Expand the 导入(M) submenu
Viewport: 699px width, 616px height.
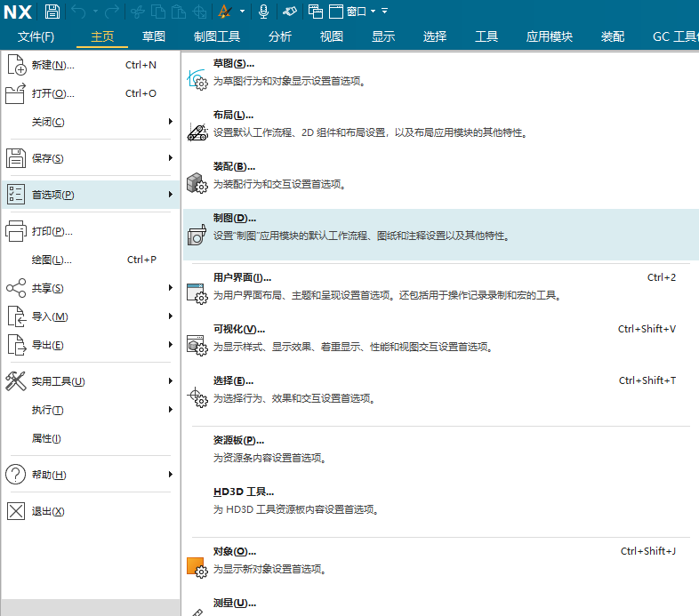tap(91, 316)
